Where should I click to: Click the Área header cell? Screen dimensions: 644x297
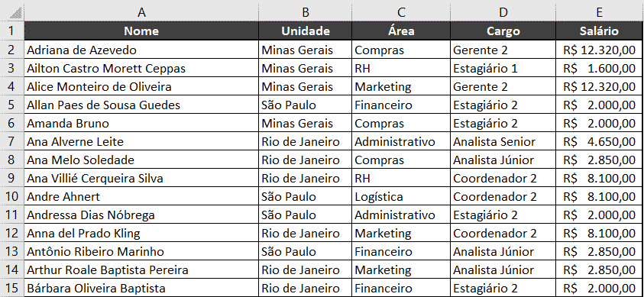[x=401, y=31]
